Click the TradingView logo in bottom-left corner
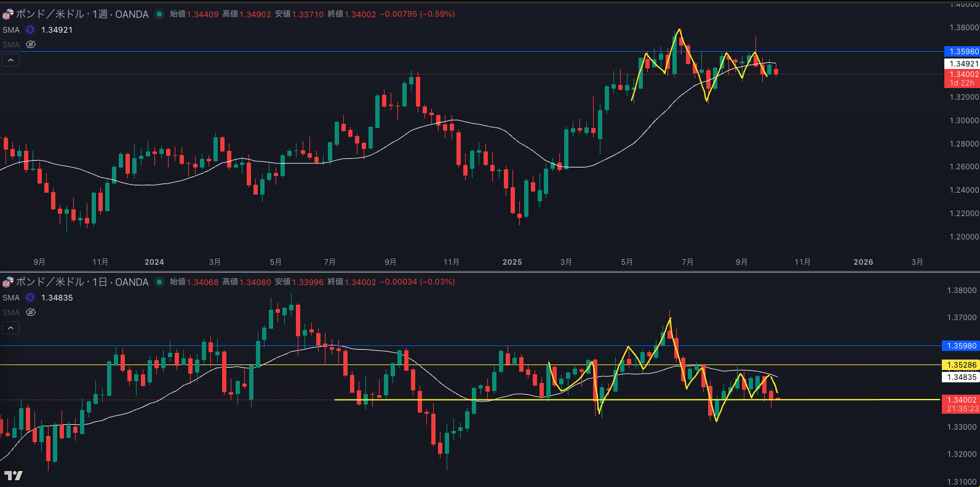Screen dimensions: 980x487 (13, 475)
